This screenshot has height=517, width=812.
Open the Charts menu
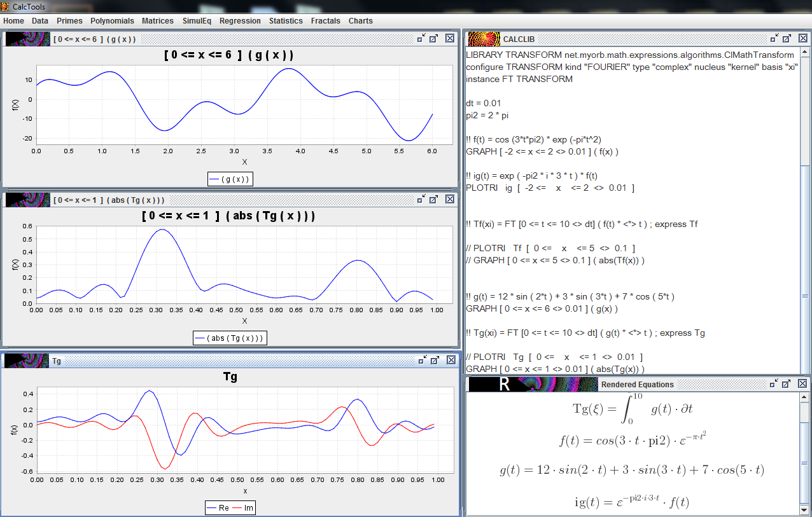(360, 21)
